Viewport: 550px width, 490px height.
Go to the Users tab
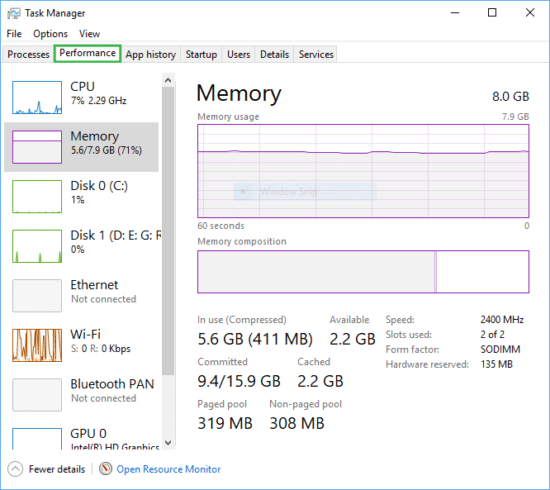(239, 54)
